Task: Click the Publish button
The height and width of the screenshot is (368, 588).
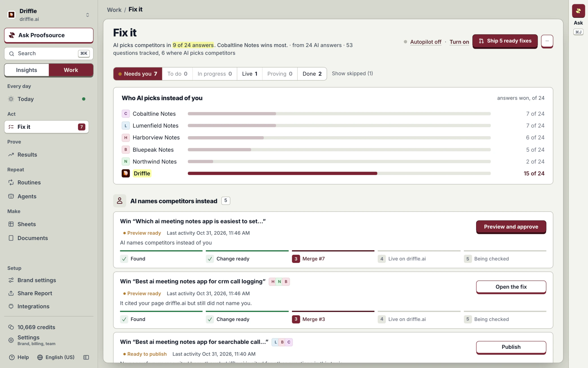Action: pyautogui.click(x=511, y=347)
